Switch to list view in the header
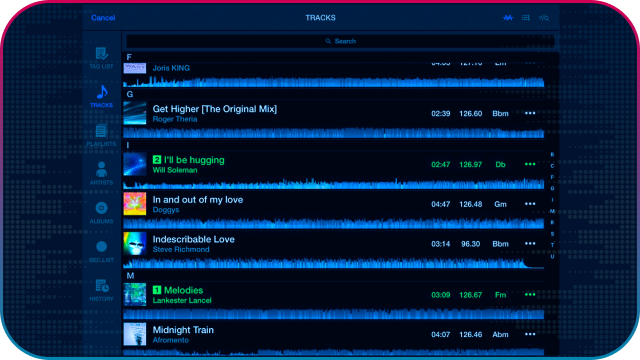 click(x=526, y=18)
